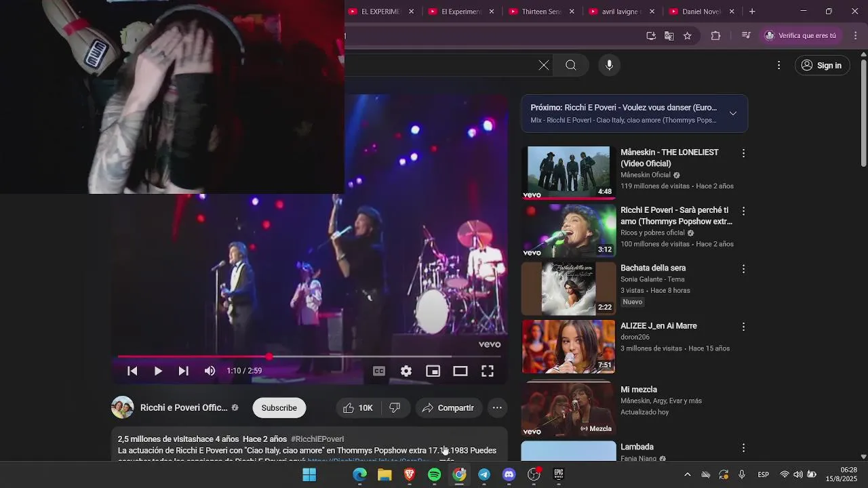Close the avril lavigne tab
868x488 pixels.
coord(652,12)
